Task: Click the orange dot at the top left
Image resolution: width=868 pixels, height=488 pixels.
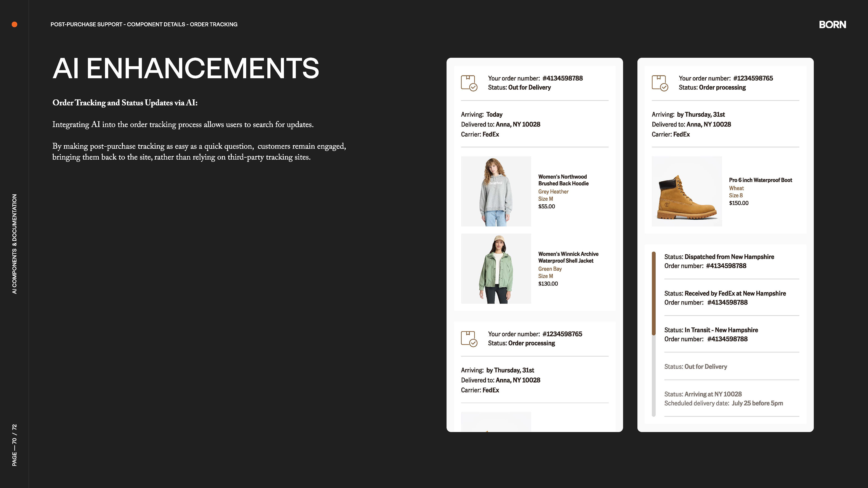Action: point(14,24)
